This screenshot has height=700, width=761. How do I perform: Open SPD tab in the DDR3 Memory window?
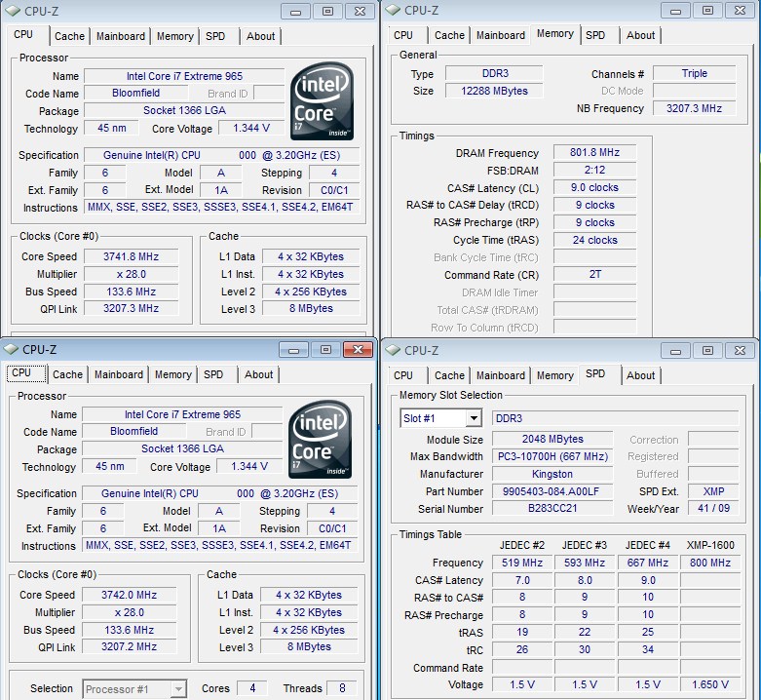point(595,35)
